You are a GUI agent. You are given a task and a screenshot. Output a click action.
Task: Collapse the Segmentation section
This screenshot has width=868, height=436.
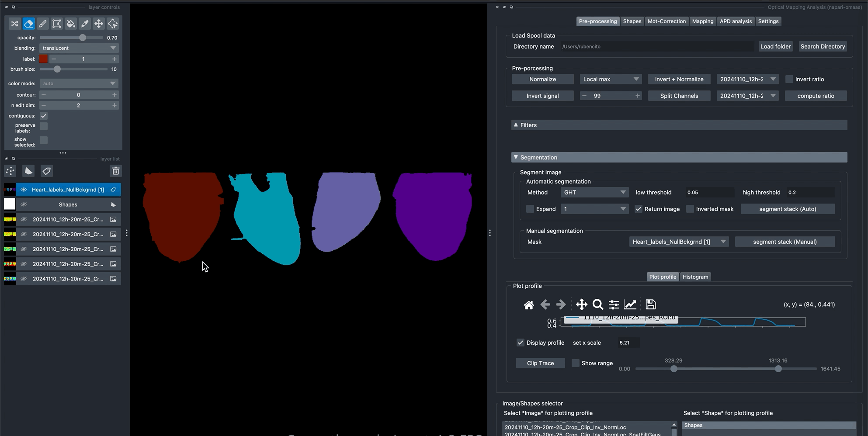click(x=679, y=157)
